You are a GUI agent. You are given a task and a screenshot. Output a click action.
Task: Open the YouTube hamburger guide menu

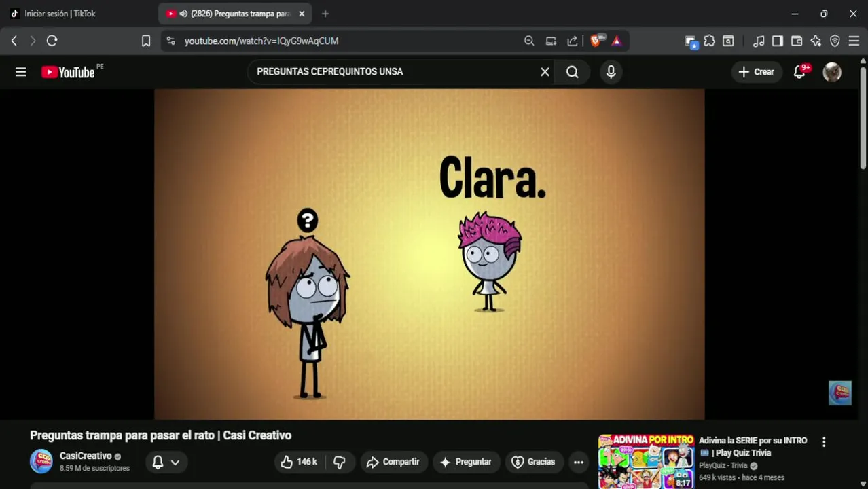pos(20,72)
